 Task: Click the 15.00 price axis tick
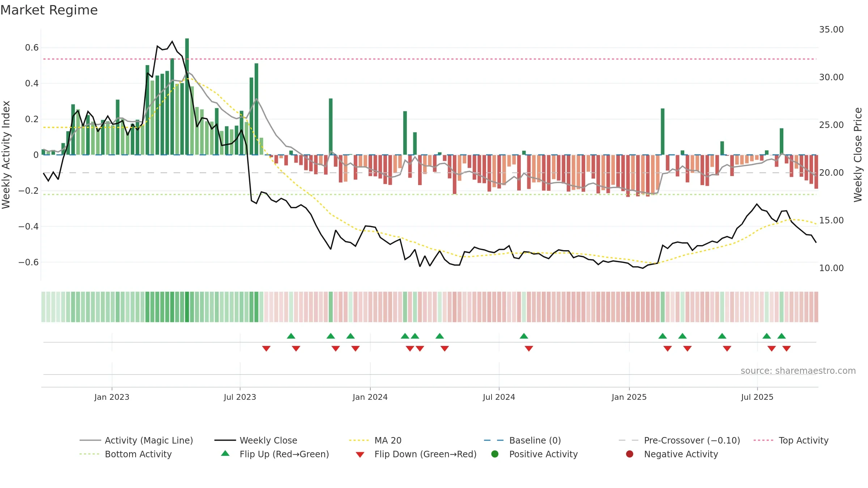831,221
